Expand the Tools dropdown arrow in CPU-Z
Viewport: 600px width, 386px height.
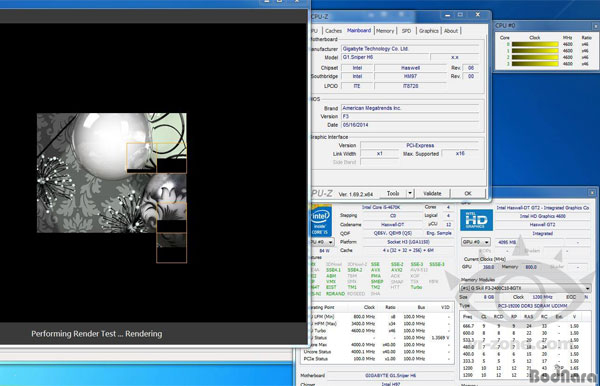click(410, 194)
